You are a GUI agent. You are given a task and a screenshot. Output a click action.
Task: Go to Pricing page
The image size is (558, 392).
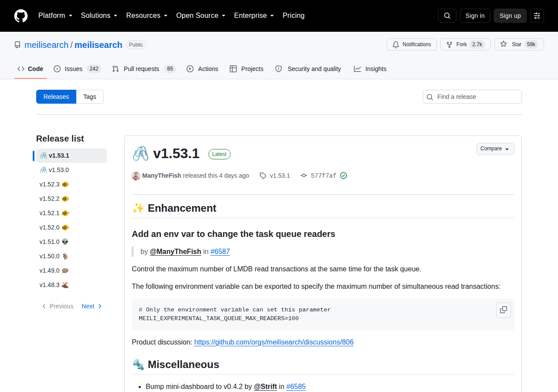(x=293, y=16)
